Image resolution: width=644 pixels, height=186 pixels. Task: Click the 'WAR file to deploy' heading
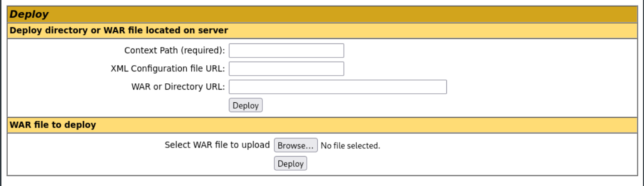[x=53, y=124]
